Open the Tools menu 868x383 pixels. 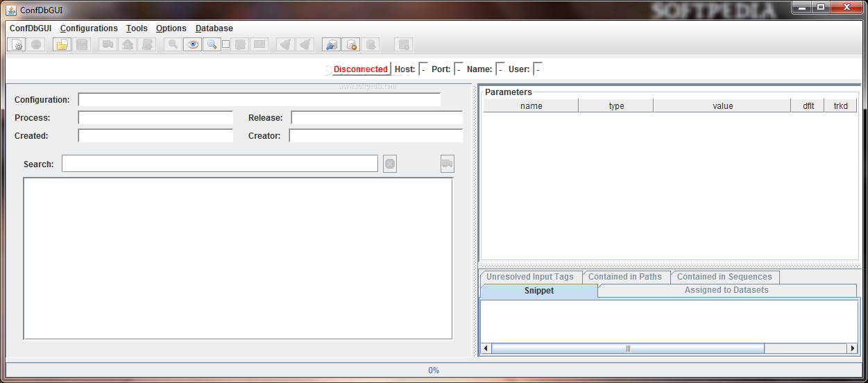tap(137, 28)
